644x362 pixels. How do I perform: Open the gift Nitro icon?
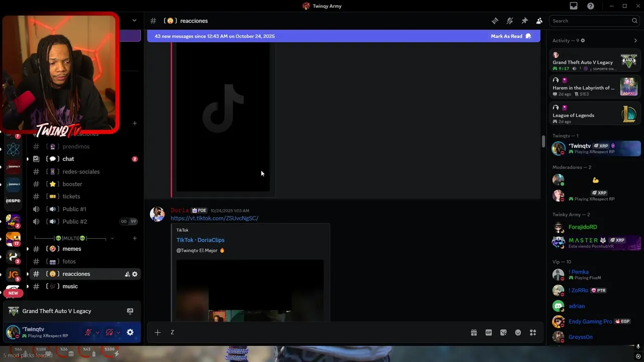[474, 332]
